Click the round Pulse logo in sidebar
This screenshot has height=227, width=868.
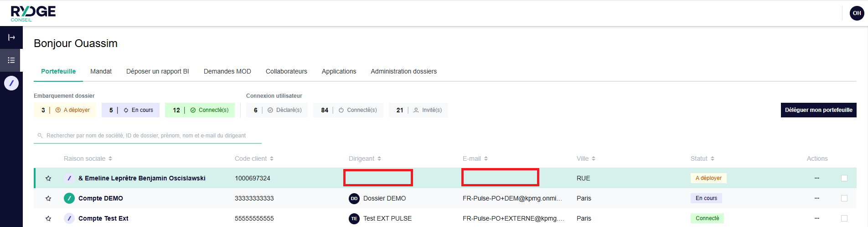click(11, 83)
